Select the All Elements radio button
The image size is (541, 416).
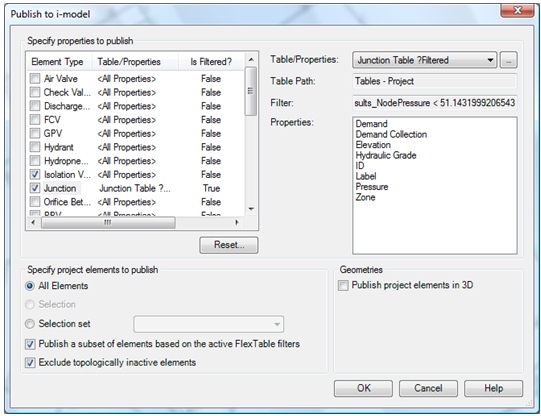click(30, 286)
